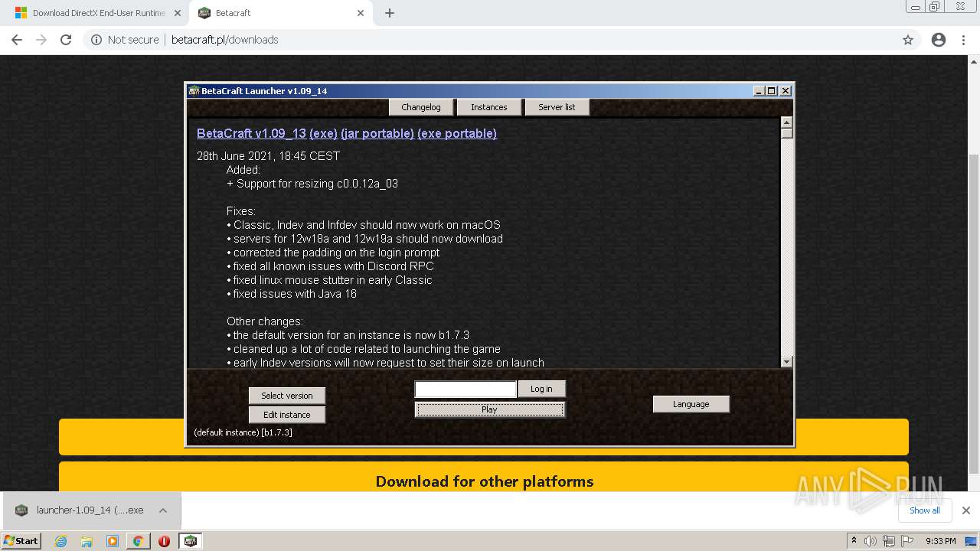Switch to the Instances tab
The width and height of the screenshot is (980, 551).
[x=489, y=107]
